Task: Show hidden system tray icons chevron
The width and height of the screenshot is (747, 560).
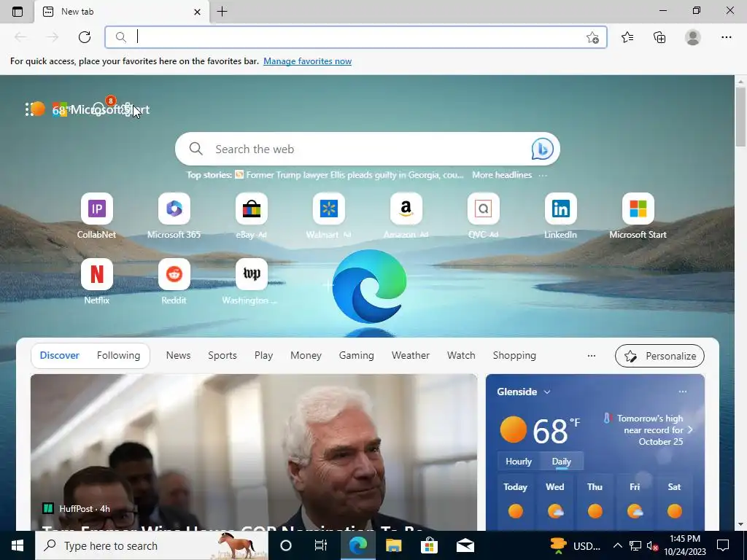Action: click(x=617, y=545)
